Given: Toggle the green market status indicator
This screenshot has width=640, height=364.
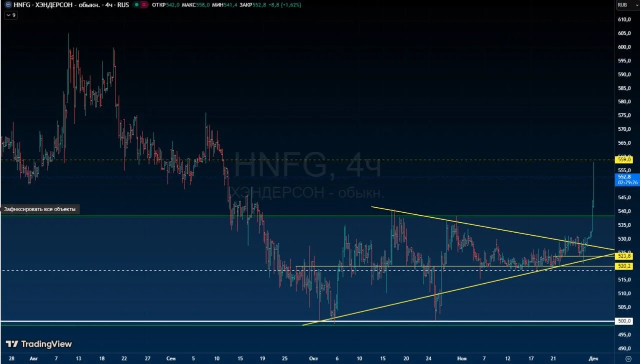Looking at the screenshot, I should (x=136, y=5).
